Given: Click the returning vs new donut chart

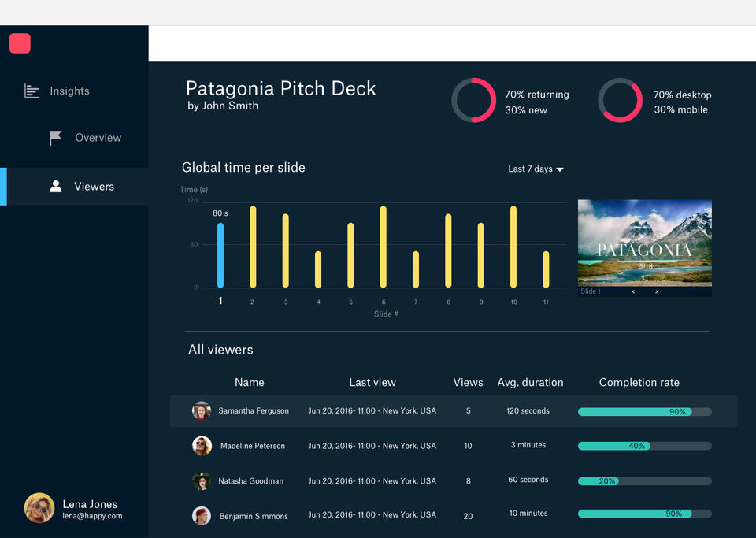Looking at the screenshot, I should tap(473, 100).
